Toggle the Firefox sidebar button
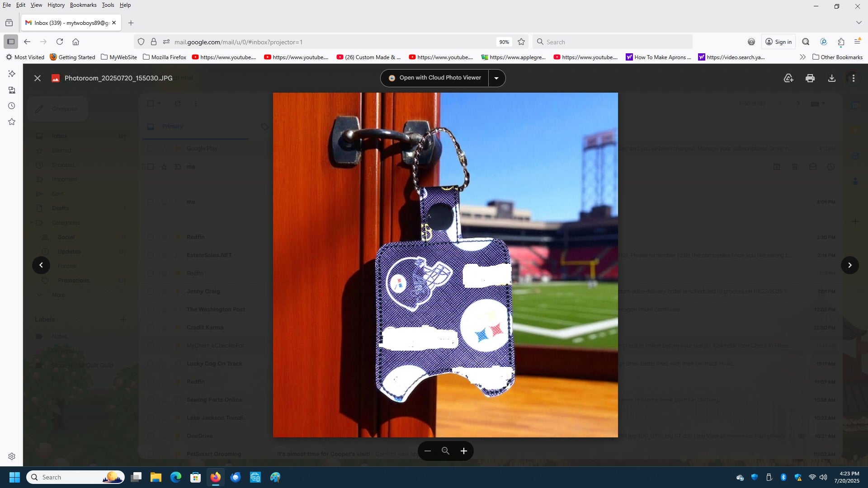The height and width of the screenshot is (488, 868). [x=11, y=42]
